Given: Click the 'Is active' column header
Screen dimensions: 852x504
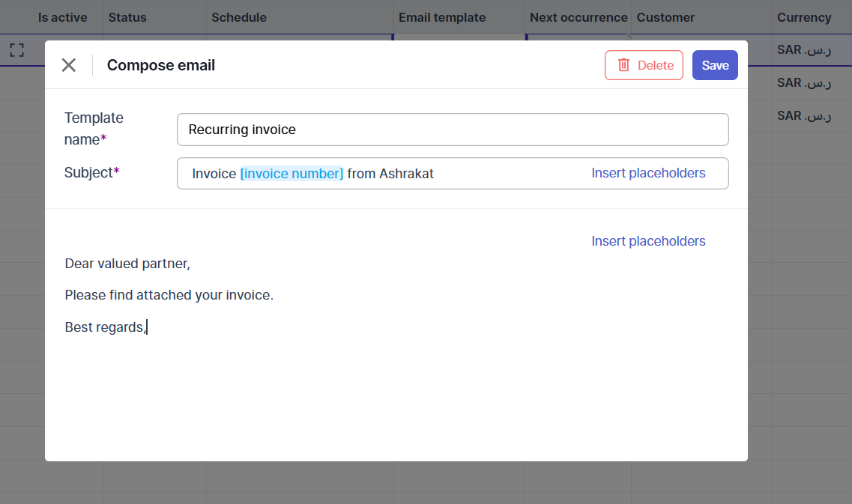Looking at the screenshot, I should [62, 17].
